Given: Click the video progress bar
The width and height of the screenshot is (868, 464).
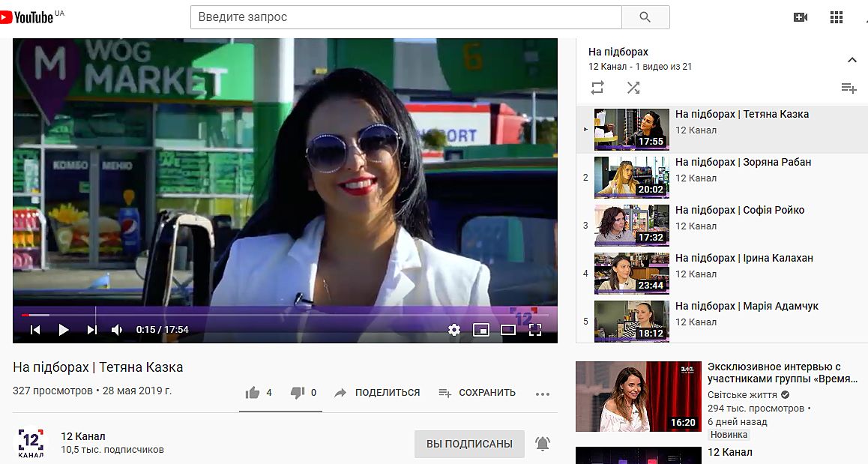Looking at the screenshot, I should pos(285,315).
